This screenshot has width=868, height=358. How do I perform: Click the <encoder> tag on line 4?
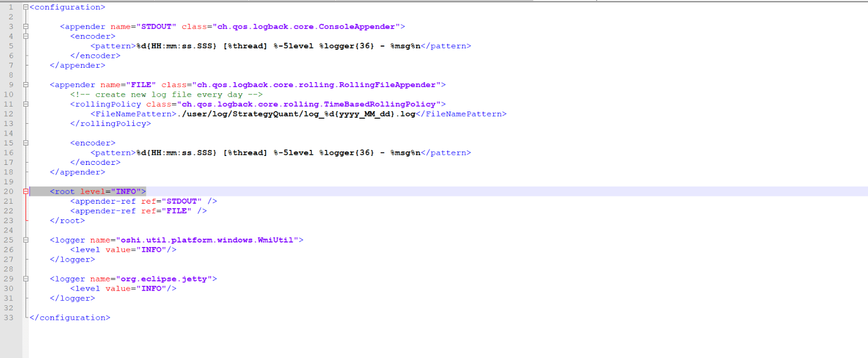click(x=93, y=36)
